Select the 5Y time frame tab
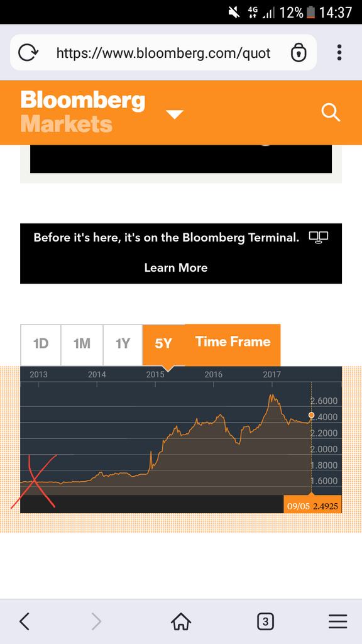This screenshot has height=644, width=362. pyautogui.click(x=164, y=345)
